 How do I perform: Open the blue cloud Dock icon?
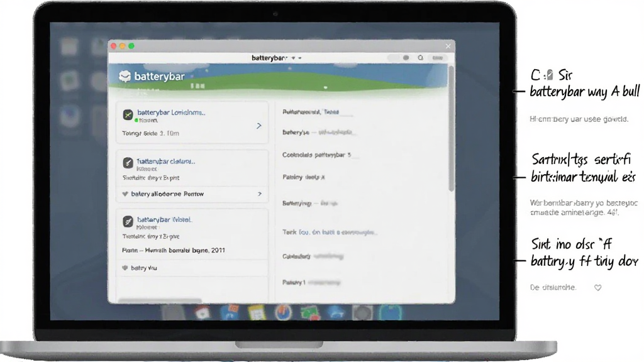(x=337, y=313)
